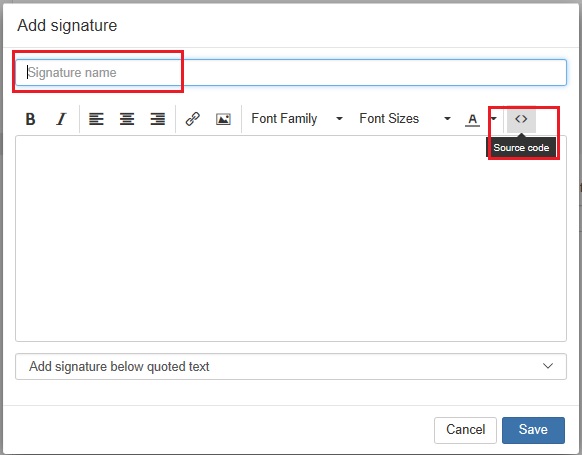Center-align the signature text

(127, 119)
